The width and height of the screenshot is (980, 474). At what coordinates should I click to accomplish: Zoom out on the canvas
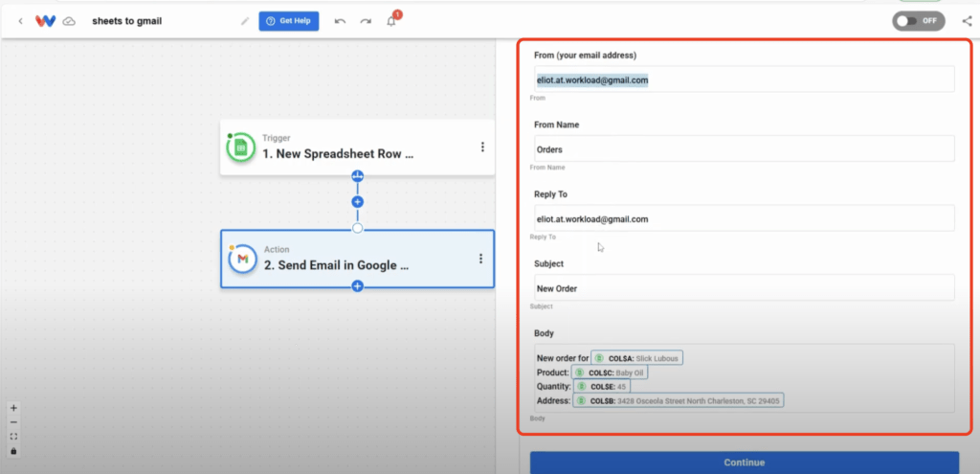[x=13, y=422]
